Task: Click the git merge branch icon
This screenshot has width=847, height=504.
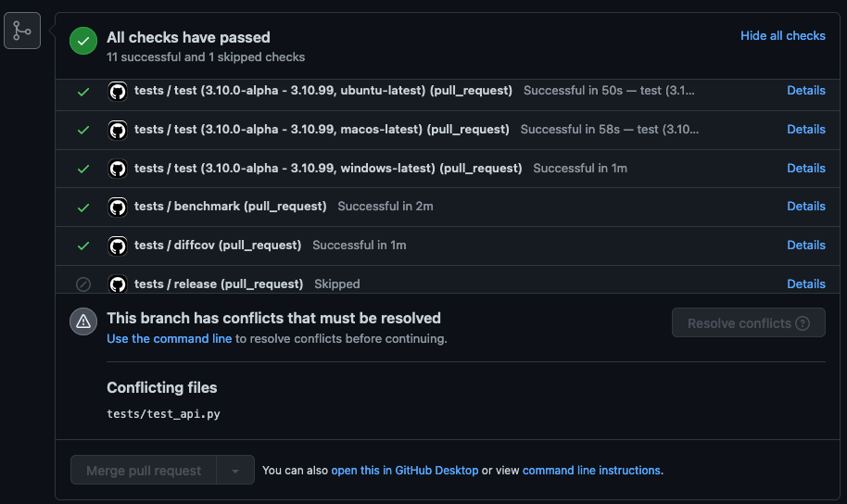Action: tap(22, 31)
